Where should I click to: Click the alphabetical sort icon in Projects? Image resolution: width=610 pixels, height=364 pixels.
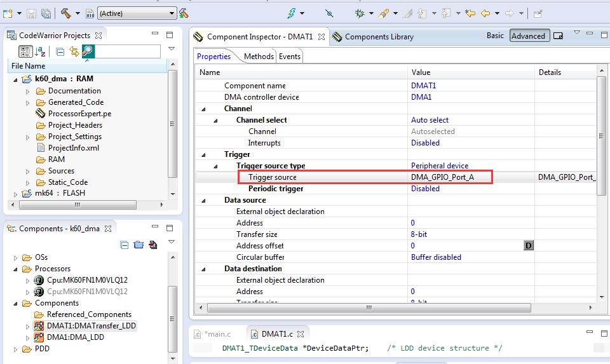[41, 51]
